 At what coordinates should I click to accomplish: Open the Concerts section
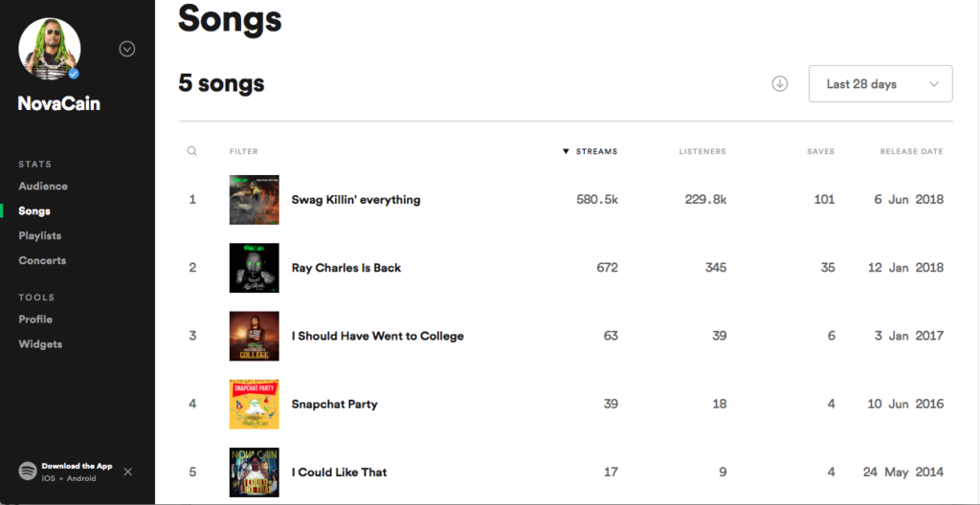pyautogui.click(x=42, y=260)
